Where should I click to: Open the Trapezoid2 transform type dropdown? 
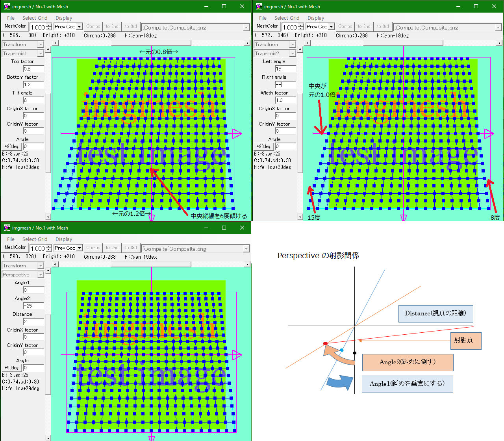293,54
